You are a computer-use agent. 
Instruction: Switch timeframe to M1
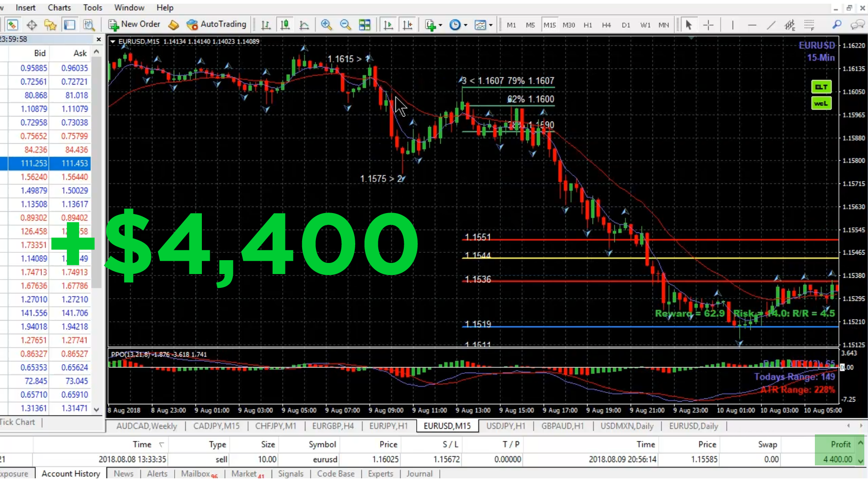[x=511, y=25]
